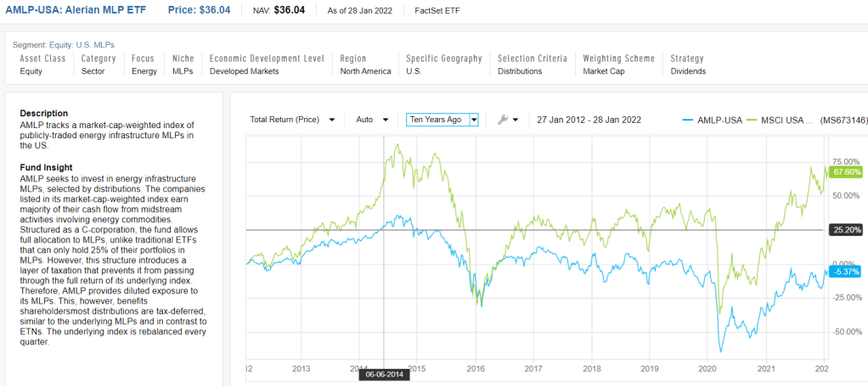Click the wrench chart settings icon
The height and width of the screenshot is (386, 868).
(502, 120)
